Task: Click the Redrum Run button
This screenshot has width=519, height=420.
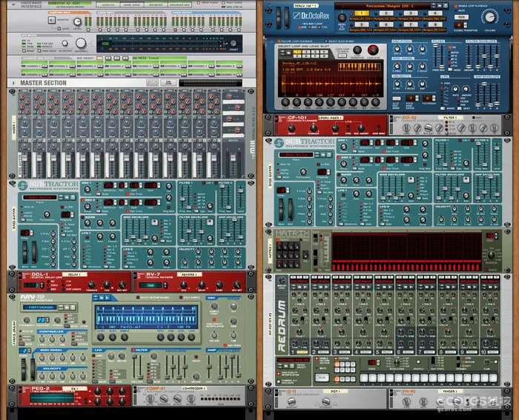Action: click(322, 378)
